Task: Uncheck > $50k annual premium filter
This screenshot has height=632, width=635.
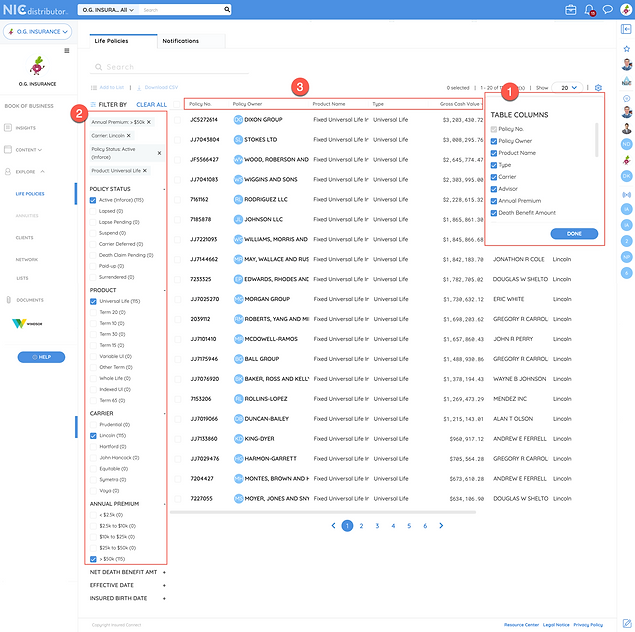Action: (x=93, y=559)
